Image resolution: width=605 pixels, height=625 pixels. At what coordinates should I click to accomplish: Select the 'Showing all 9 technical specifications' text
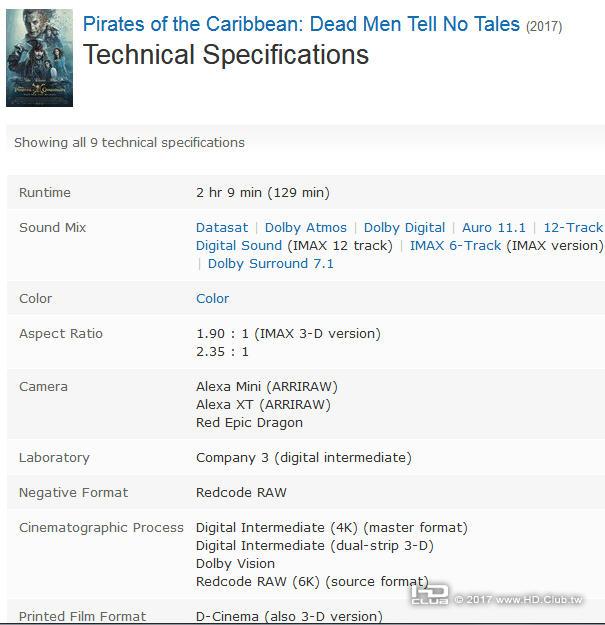tap(129, 142)
